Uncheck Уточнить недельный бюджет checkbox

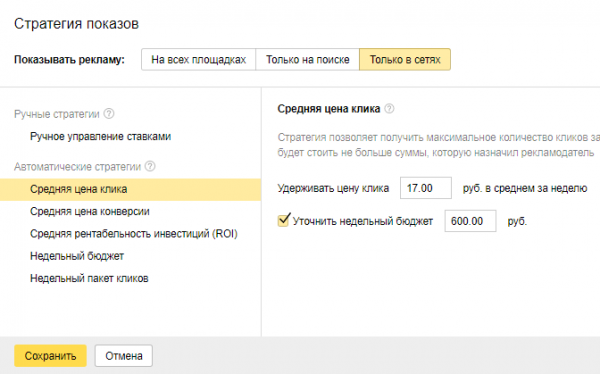(x=283, y=220)
